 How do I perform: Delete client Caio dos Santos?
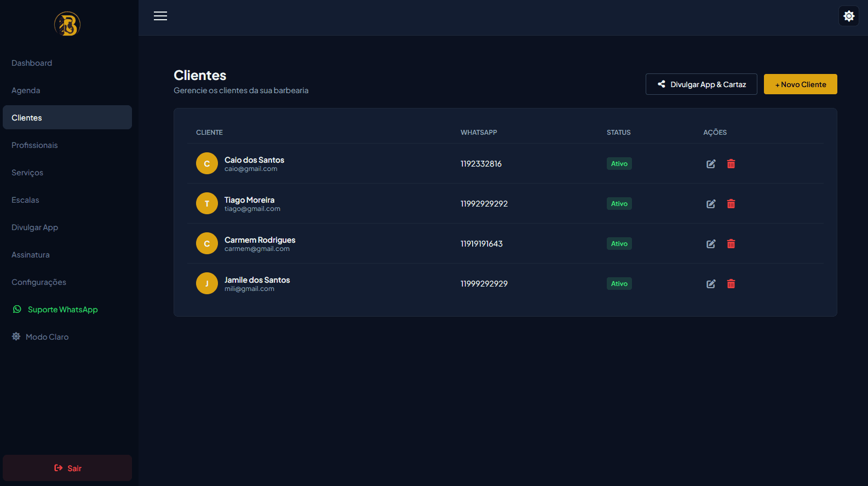coord(731,164)
